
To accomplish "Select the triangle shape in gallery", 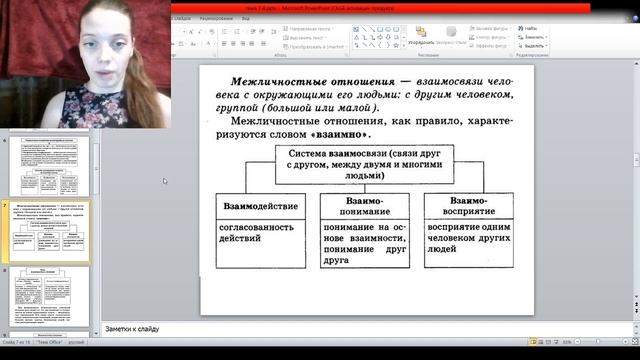I will click(x=356, y=37).
